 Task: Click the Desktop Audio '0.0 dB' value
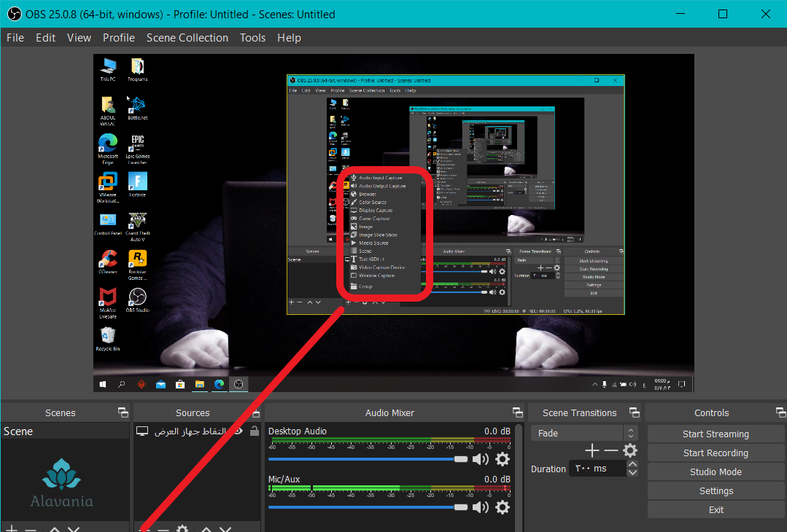point(497,431)
